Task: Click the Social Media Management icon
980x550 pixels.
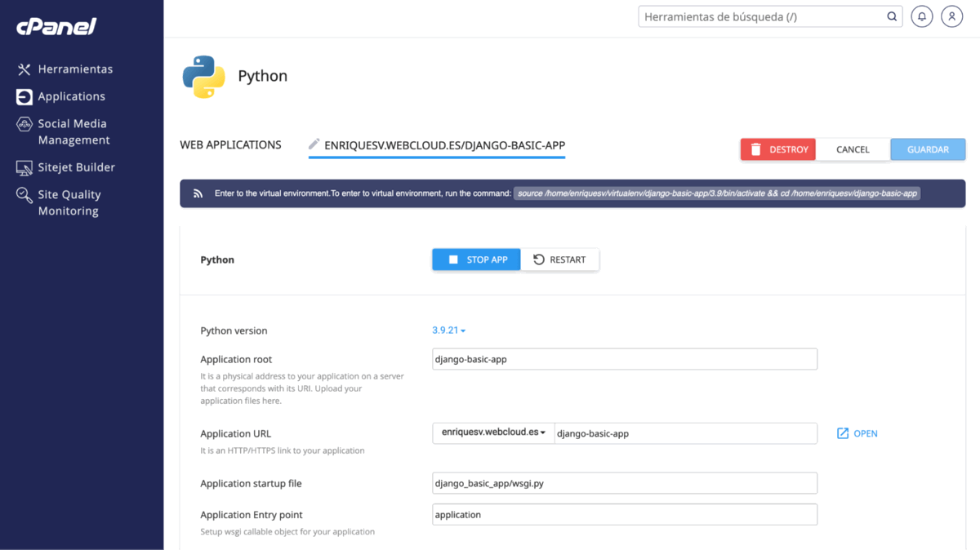Action: [x=24, y=124]
